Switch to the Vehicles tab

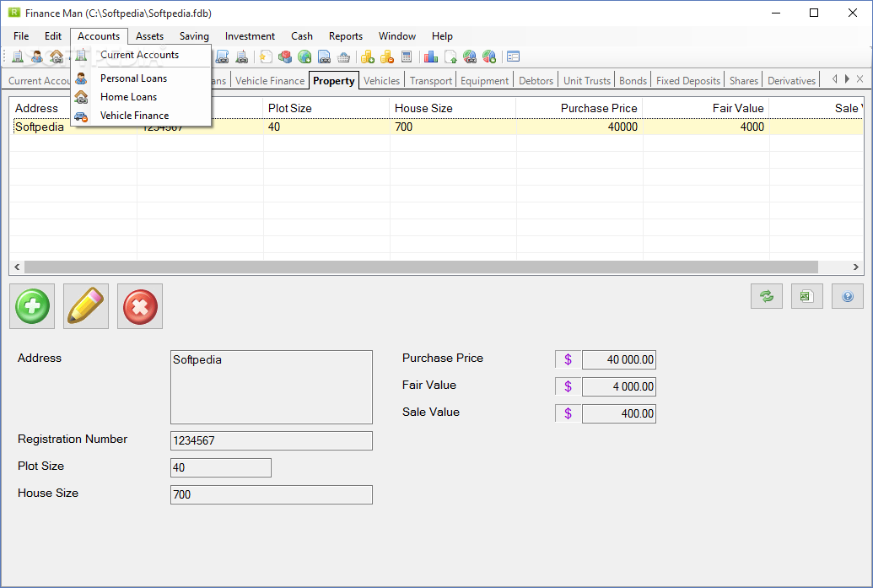point(382,81)
